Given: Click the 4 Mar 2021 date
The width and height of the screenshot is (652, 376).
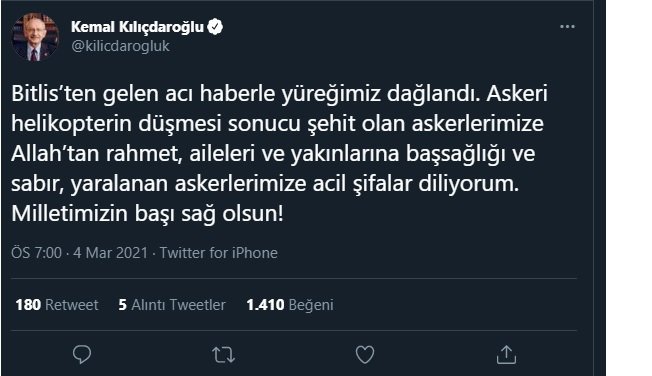Looking at the screenshot, I should pos(111,253).
